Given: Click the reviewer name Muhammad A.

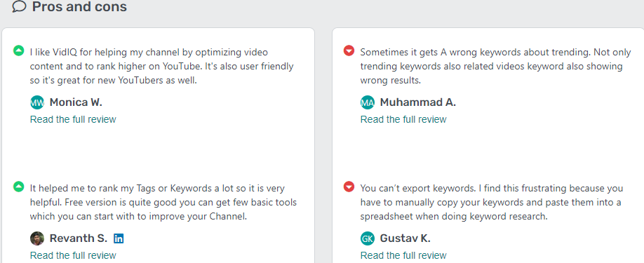Looking at the screenshot, I should coord(417,102).
